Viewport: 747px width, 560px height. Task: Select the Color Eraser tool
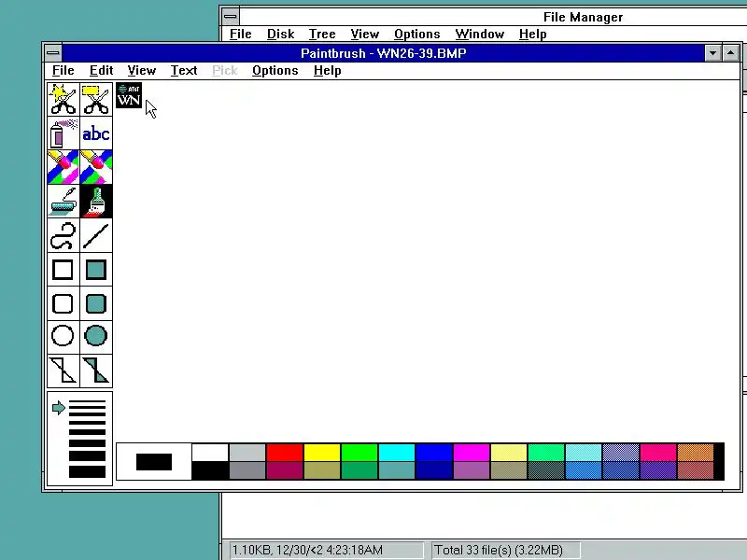point(63,167)
